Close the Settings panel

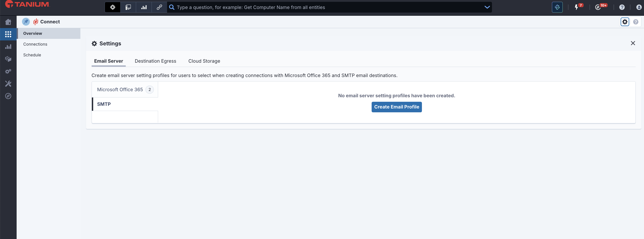[633, 43]
